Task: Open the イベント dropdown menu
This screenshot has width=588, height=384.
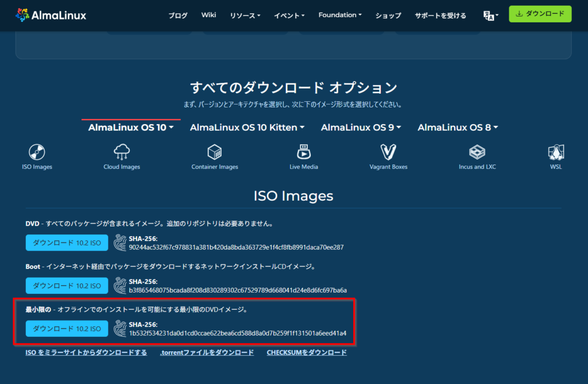Action: click(289, 16)
